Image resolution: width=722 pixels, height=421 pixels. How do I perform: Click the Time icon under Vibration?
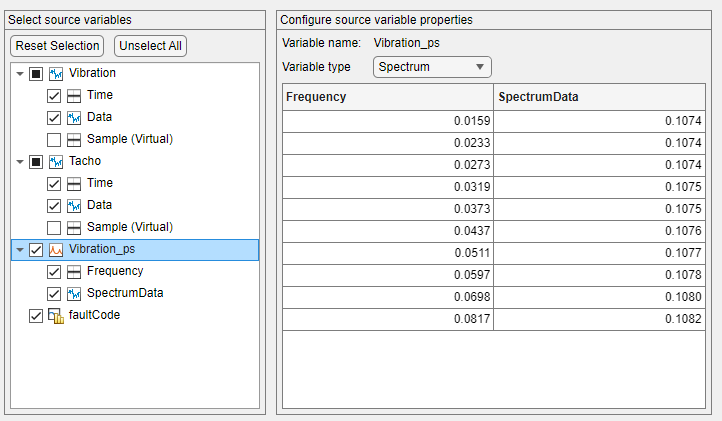tap(74, 96)
